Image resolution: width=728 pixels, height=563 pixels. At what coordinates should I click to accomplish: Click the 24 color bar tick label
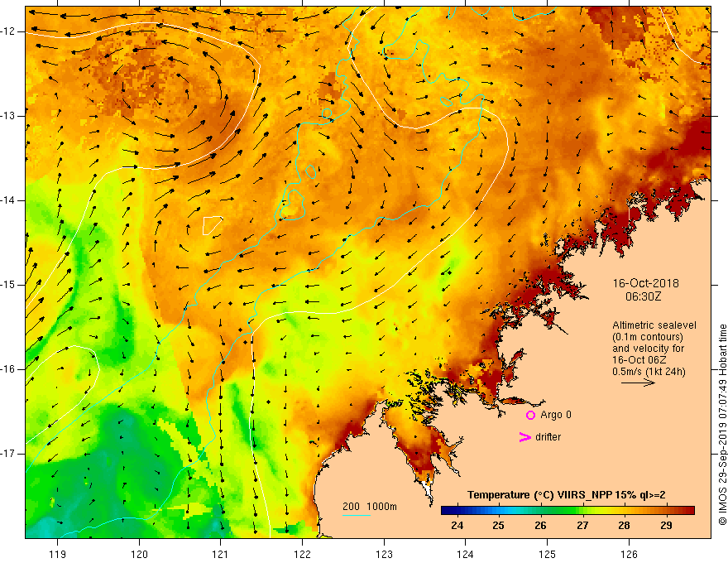[x=457, y=526]
